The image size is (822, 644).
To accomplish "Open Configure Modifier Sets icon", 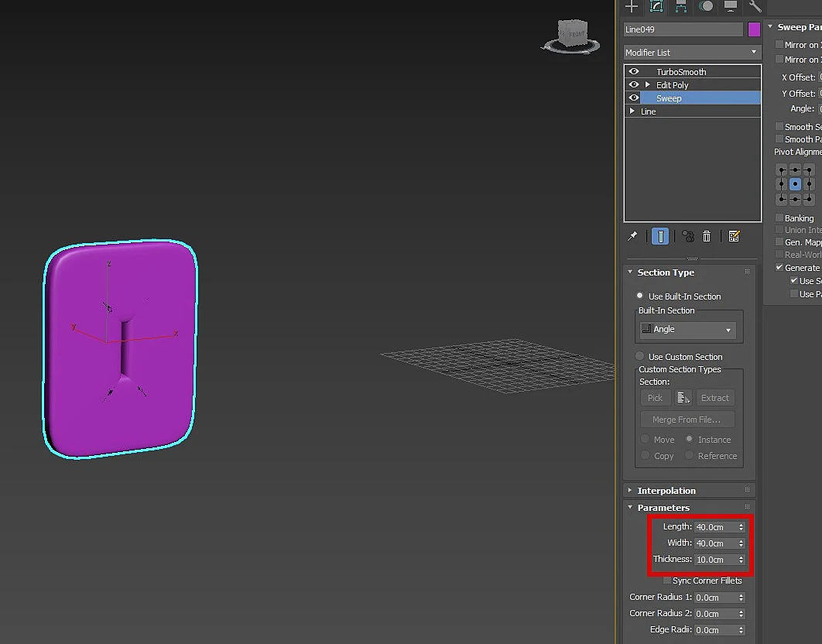I will [x=734, y=237].
